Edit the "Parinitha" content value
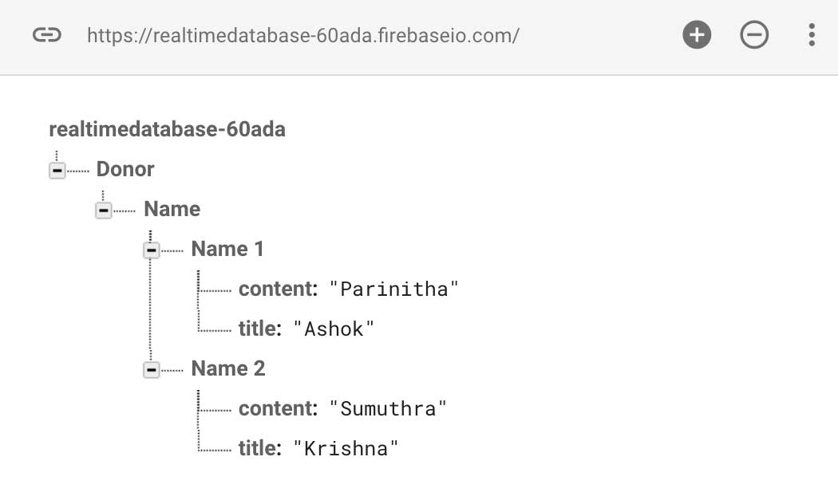Image resolution: width=838 pixels, height=504 pixels. 394,289
